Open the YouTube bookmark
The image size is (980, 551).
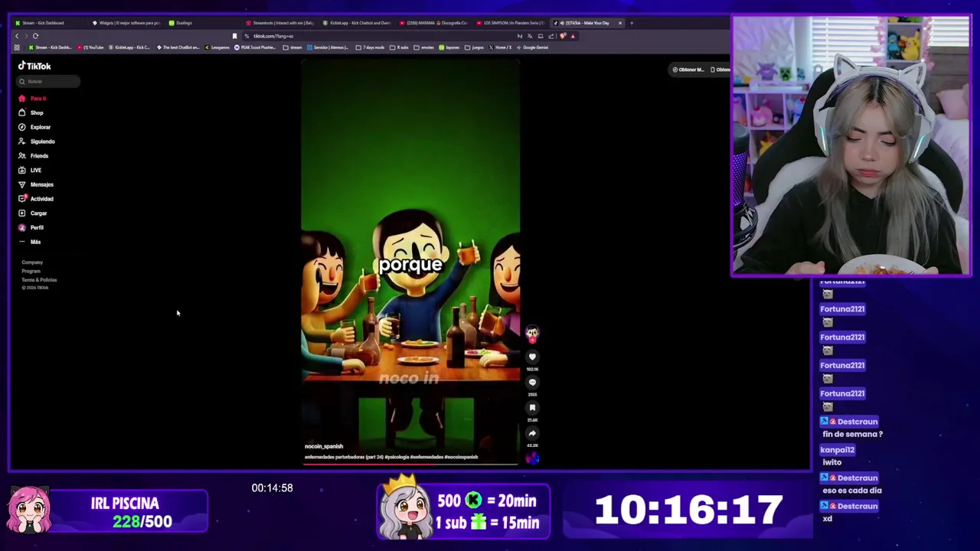click(90, 47)
